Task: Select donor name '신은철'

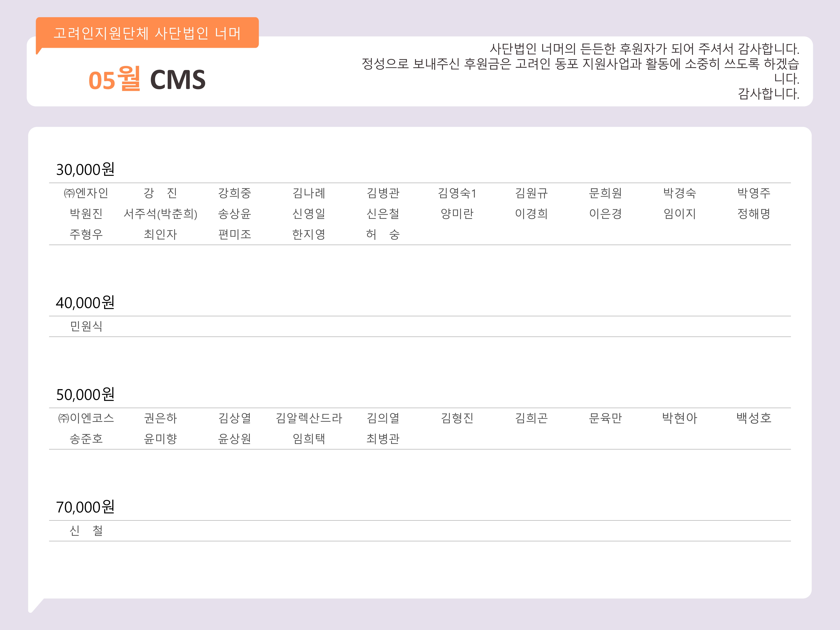Action: tap(383, 214)
